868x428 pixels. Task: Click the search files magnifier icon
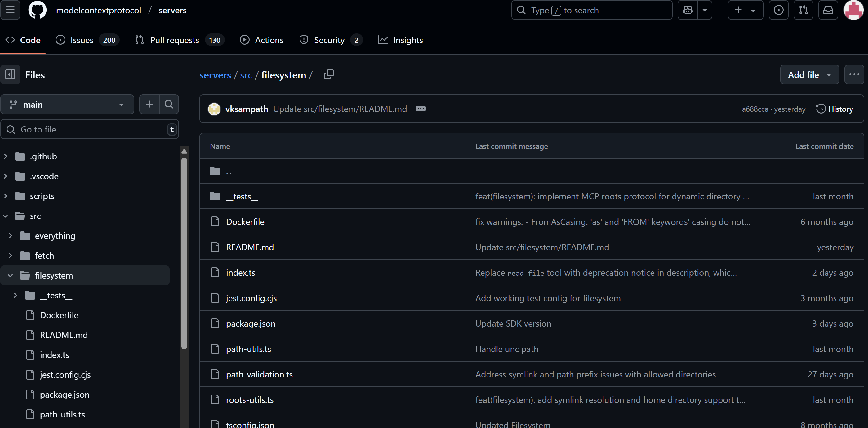pos(169,104)
